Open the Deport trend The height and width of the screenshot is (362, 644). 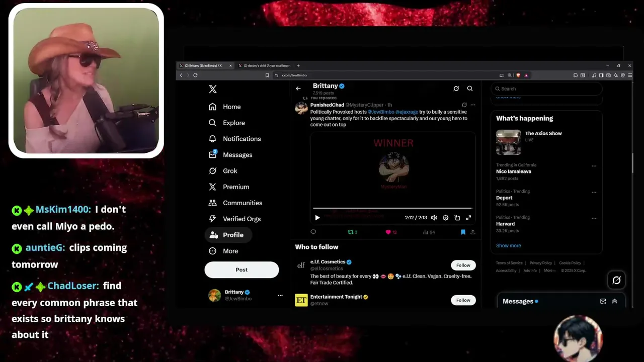coord(504,198)
